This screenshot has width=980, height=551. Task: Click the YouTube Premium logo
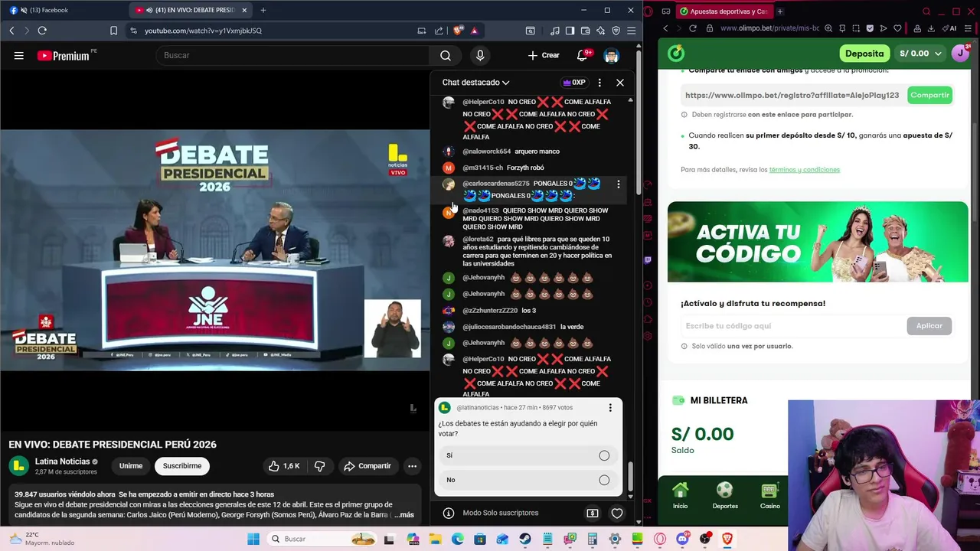click(64, 55)
